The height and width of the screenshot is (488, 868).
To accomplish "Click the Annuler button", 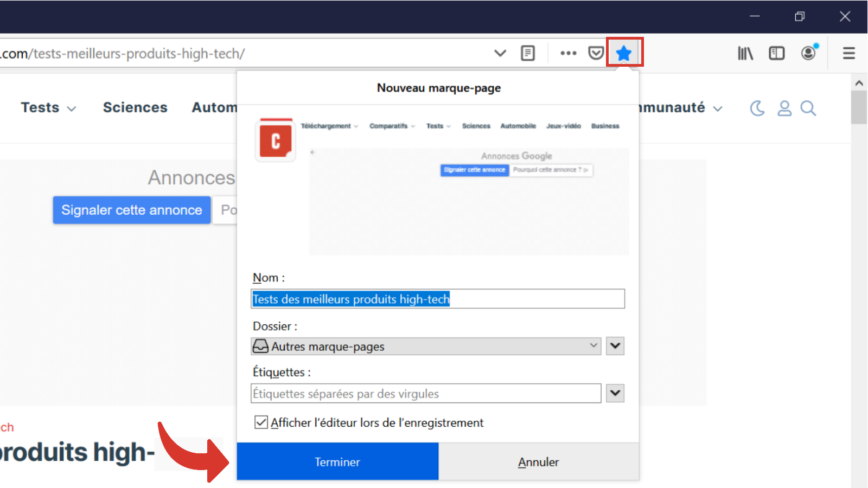I will click(539, 461).
